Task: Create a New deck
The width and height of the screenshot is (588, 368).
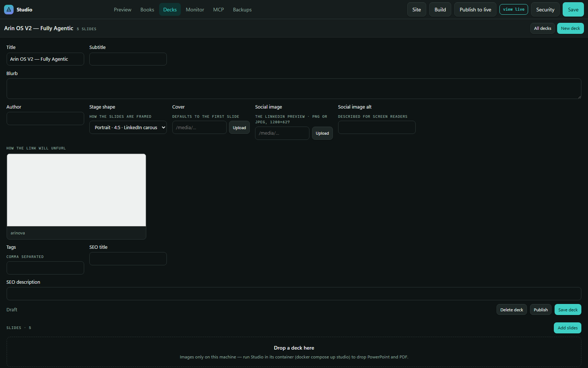Action: pos(570,28)
